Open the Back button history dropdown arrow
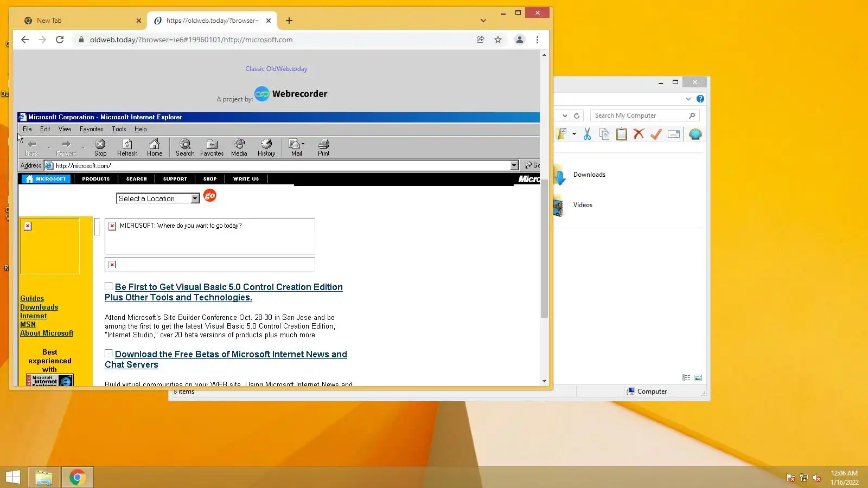The height and width of the screenshot is (488, 868). point(49,147)
